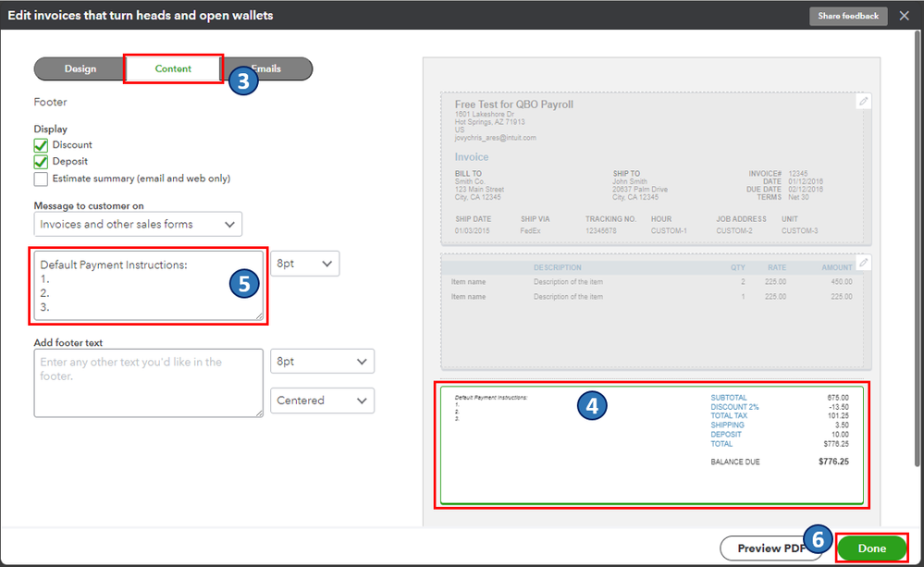Screen dimensions: 924x567
Task: Click the Done button
Action: tap(871, 549)
